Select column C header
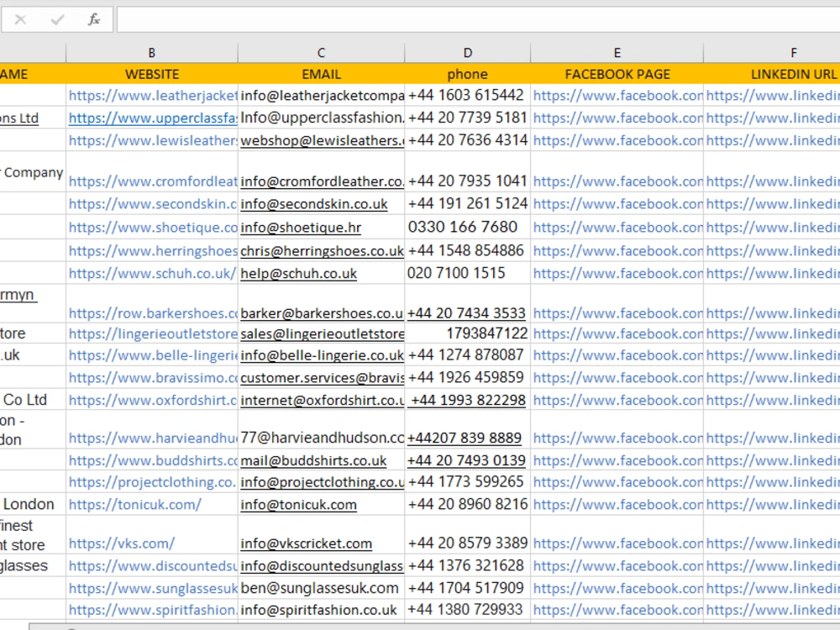 pos(321,53)
